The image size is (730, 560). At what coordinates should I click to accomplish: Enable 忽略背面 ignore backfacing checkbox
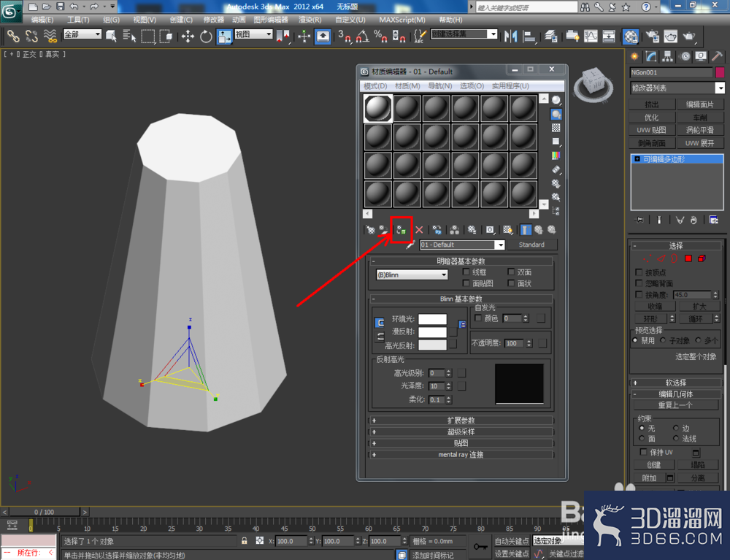click(x=639, y=283)
